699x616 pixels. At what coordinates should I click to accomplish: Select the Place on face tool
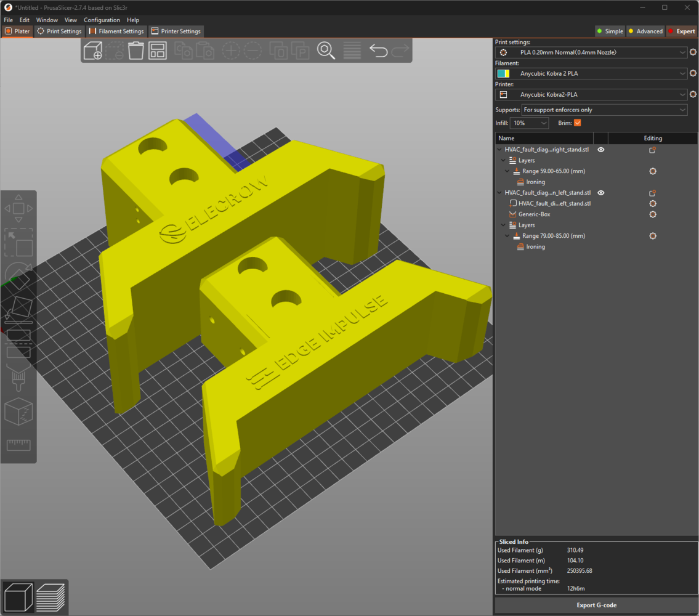click(x=18, y=307)
